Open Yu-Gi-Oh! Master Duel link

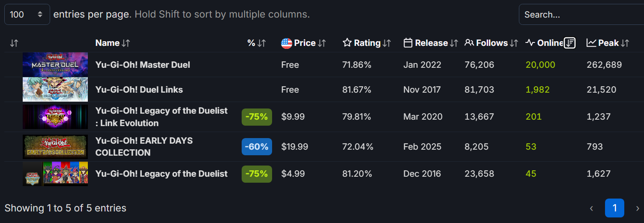click(x=143, y=65)
